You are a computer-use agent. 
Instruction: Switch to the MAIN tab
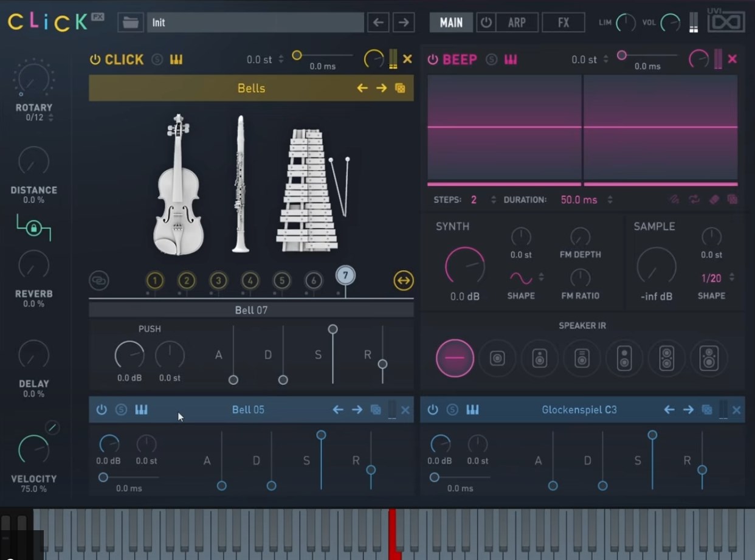click(451, 23)
